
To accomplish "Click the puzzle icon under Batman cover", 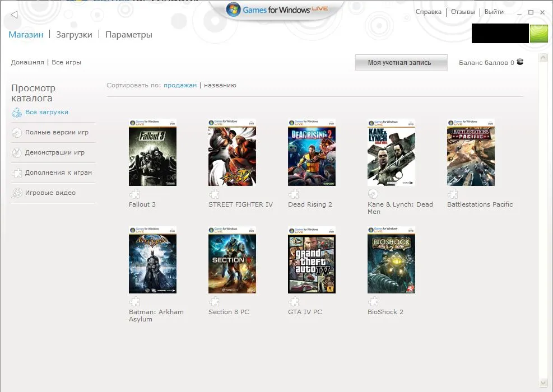I will (x=134, y=301).
